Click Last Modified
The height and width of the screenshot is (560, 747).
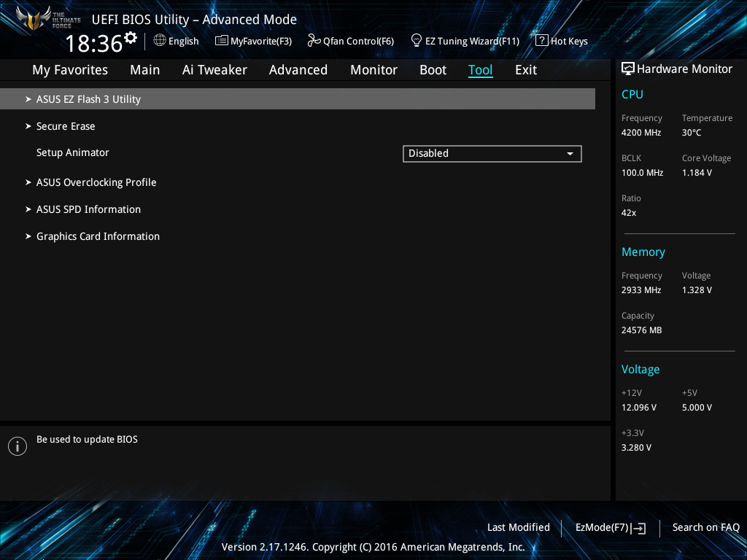(519, 528)
